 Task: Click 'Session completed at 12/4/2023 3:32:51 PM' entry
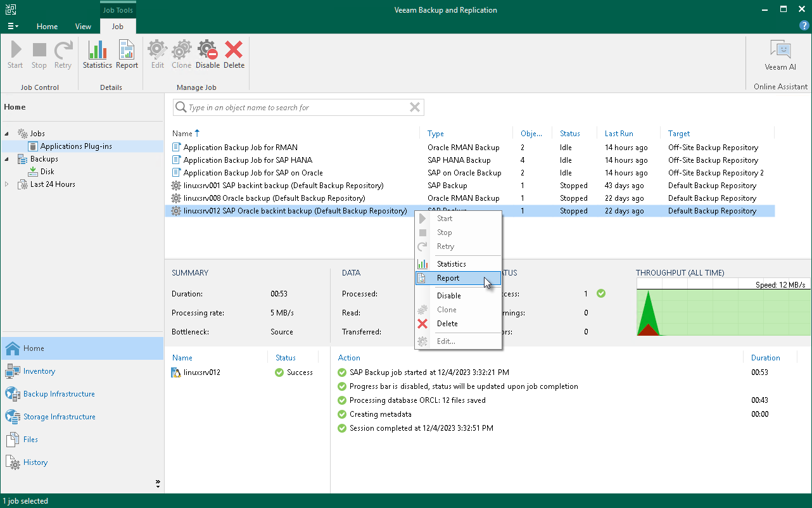(421, 428)
